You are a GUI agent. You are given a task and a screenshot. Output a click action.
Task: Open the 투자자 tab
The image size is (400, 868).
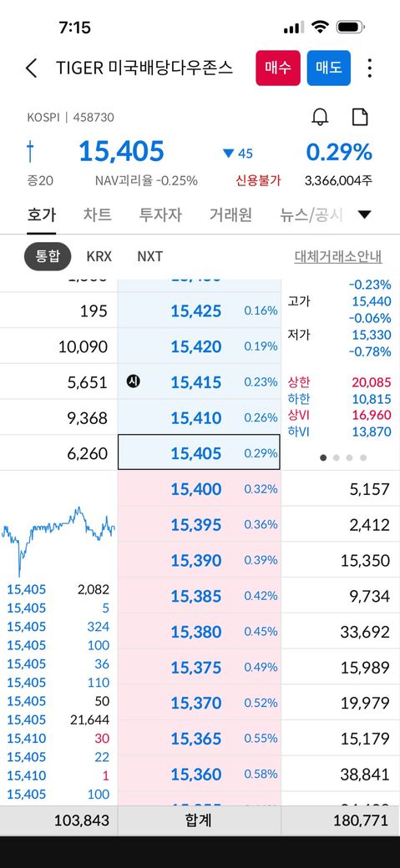[x=160, y=214]
